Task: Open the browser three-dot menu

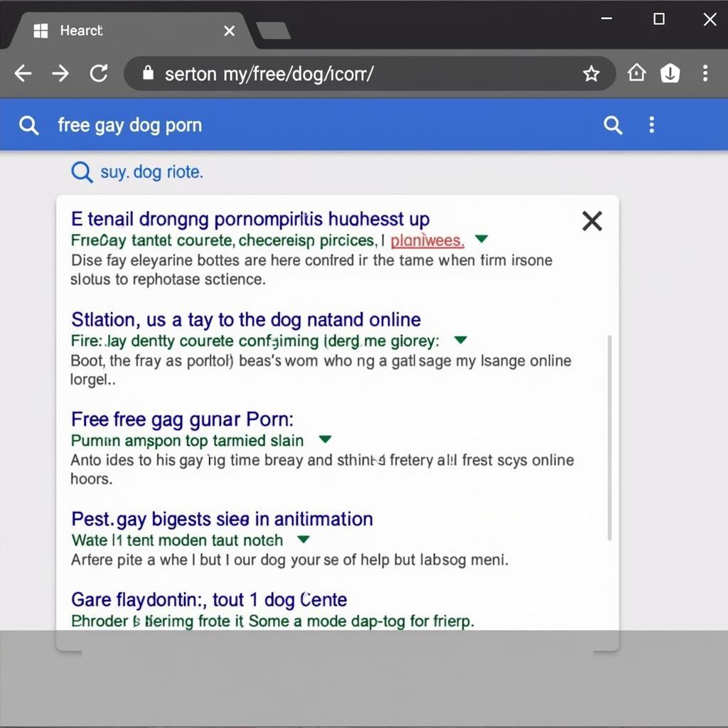Action: click(705, 73)
